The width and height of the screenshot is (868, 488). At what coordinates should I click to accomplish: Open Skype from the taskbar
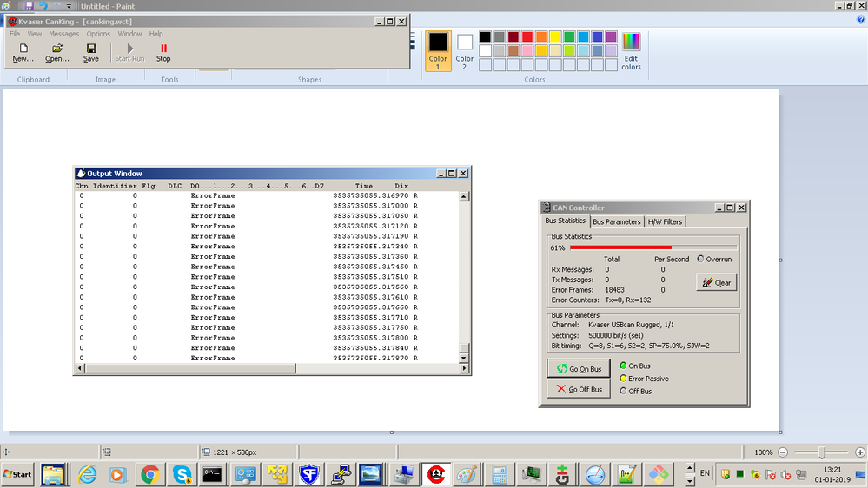coord(182,474)
